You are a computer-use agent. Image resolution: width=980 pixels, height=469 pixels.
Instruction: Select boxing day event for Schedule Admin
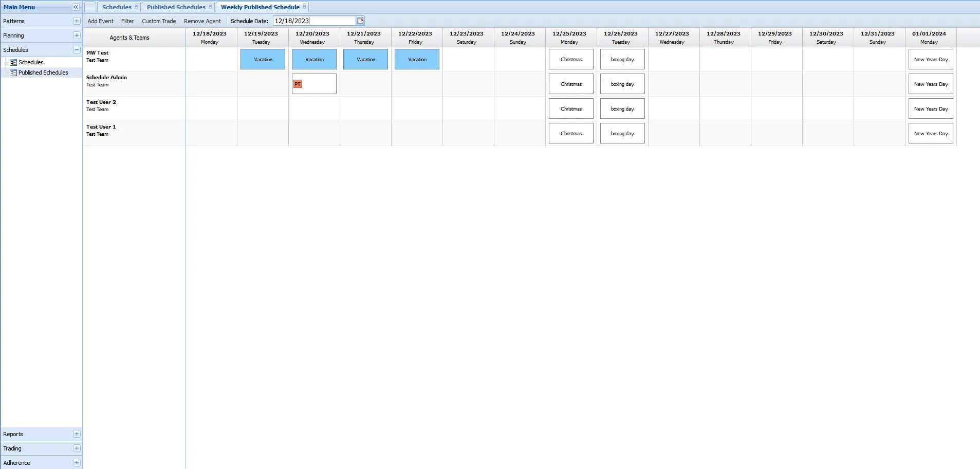[622, 84]
